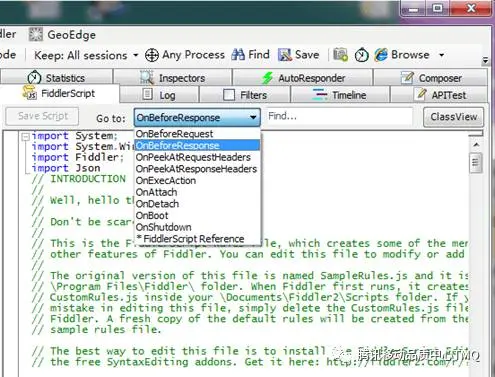
Task: Collapse the import block fold marker
Action: click(x=25, y=137)
